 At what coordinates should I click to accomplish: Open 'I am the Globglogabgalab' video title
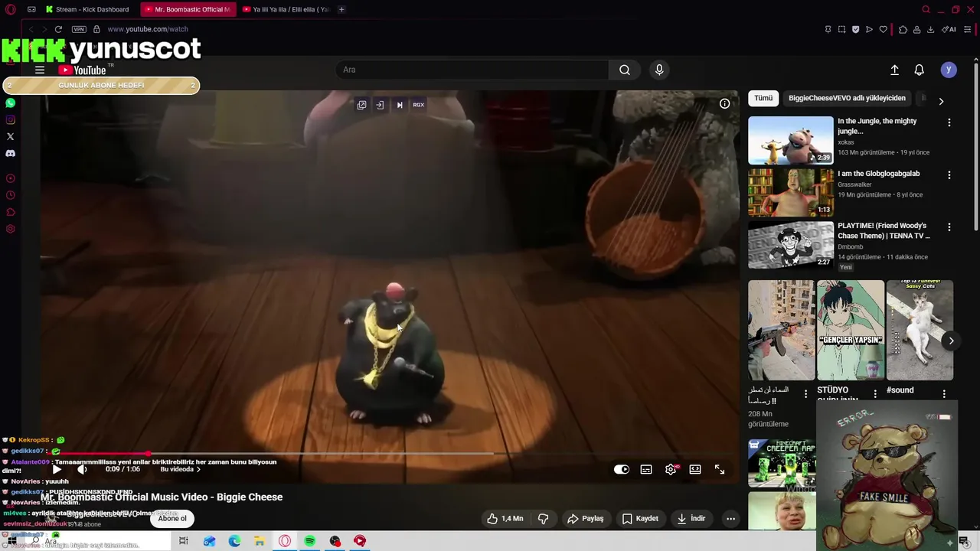878,174
